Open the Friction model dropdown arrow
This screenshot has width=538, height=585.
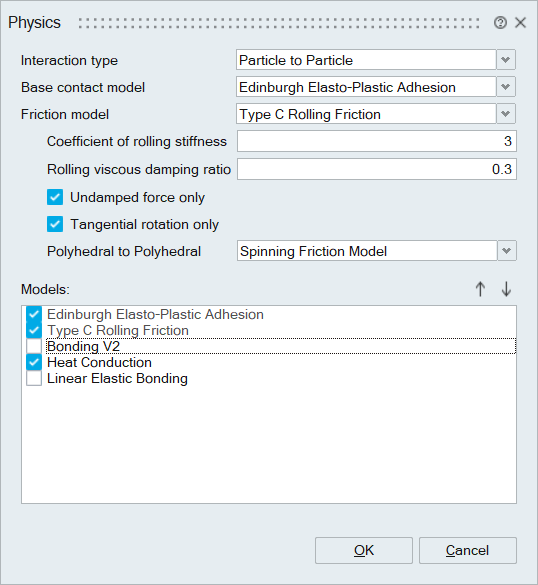click(506, 114)
